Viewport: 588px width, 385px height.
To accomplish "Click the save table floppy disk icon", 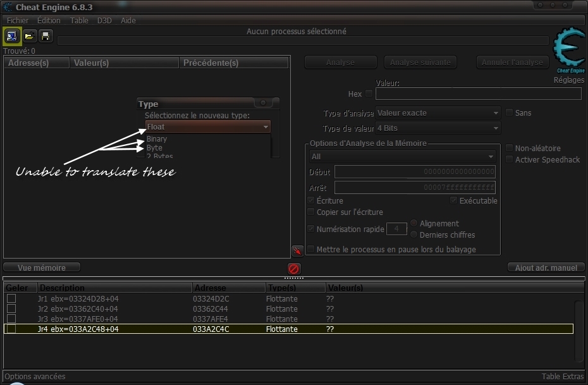I will [x=46, y=36].
